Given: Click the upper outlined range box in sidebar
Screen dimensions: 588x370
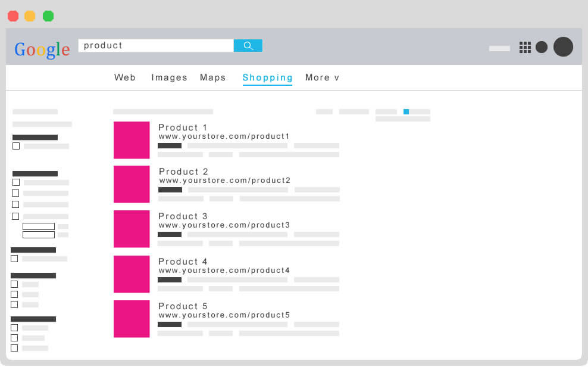Looking at the screenshot, I should pos(39,226).
